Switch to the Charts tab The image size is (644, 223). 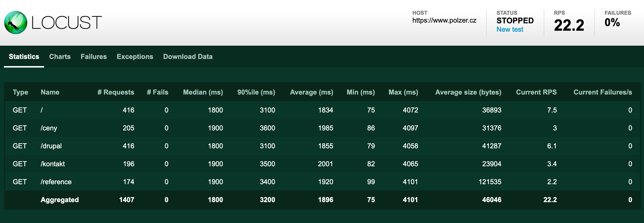click(60, 57)
